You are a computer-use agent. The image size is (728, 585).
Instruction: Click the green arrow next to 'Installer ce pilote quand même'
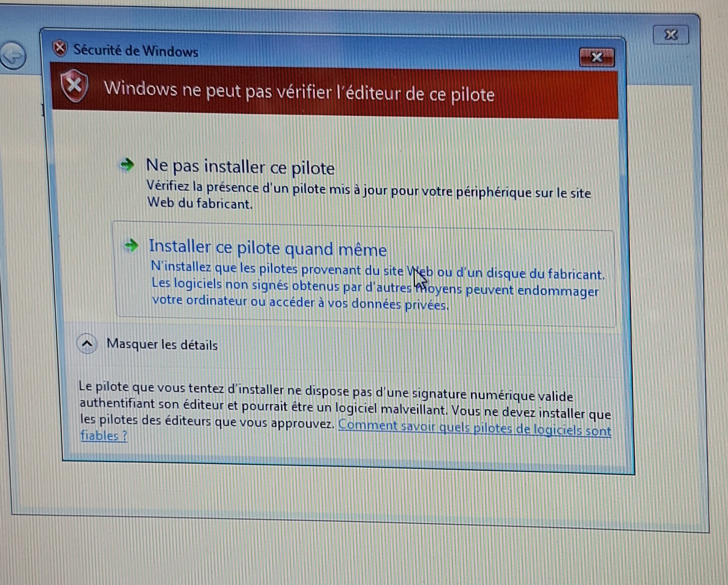point(131,246)
